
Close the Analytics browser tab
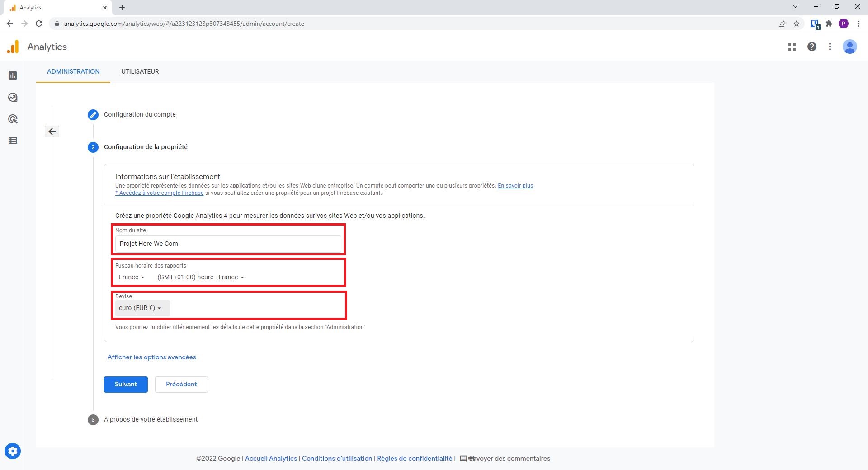click(105, 8)
